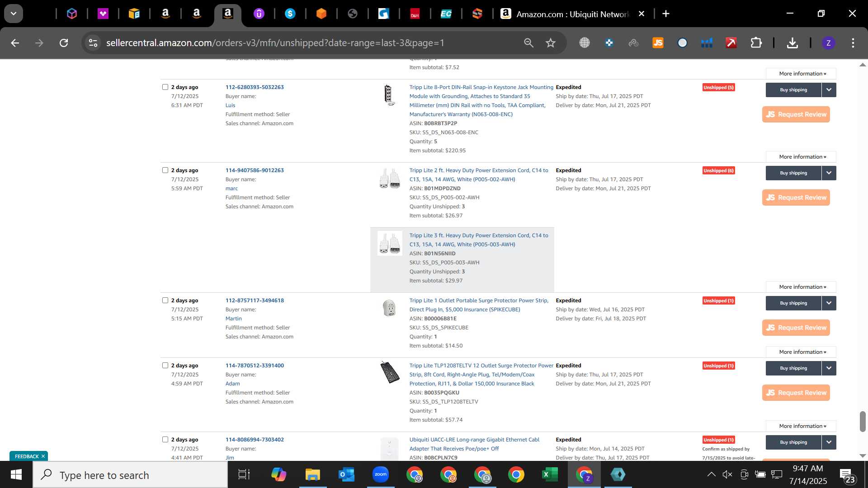Expand Buy shipping dropdown for Luis order
868x488 pixels.
click(x=829, y=90)
